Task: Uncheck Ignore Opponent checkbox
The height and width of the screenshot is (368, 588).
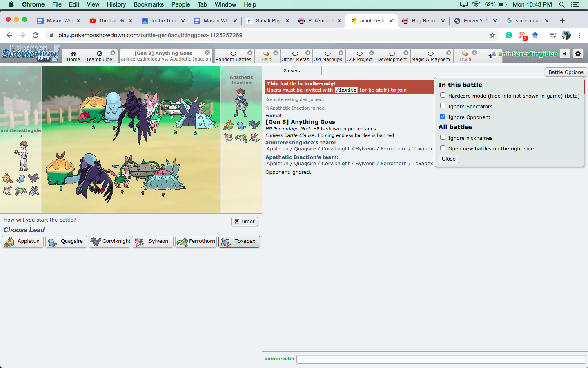Action: click(443, 117)
